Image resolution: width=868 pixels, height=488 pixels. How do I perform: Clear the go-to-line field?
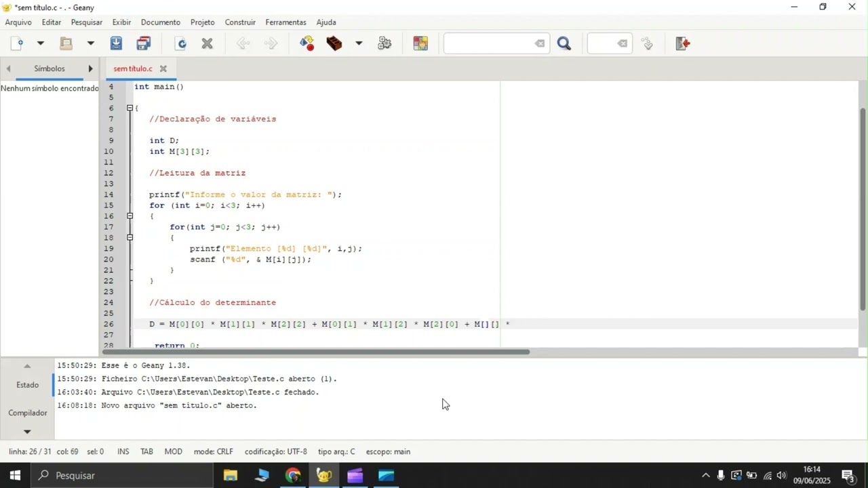(x=623, y=43)
